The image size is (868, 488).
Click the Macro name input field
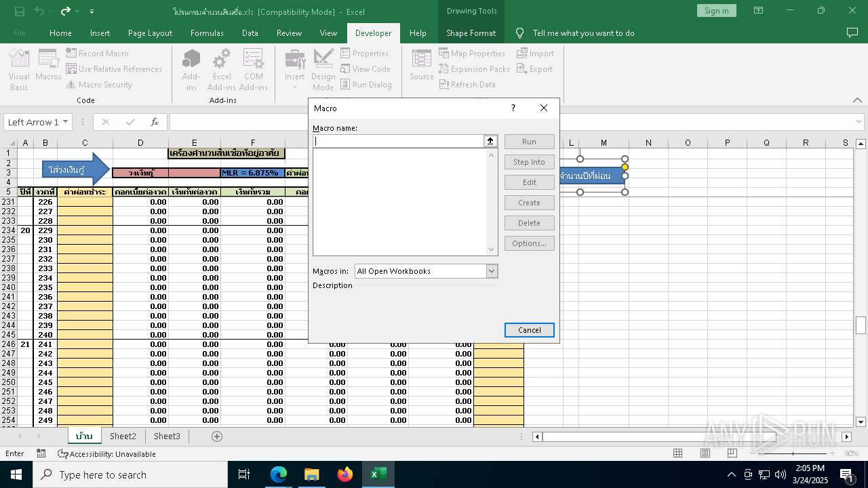point(398,141)
